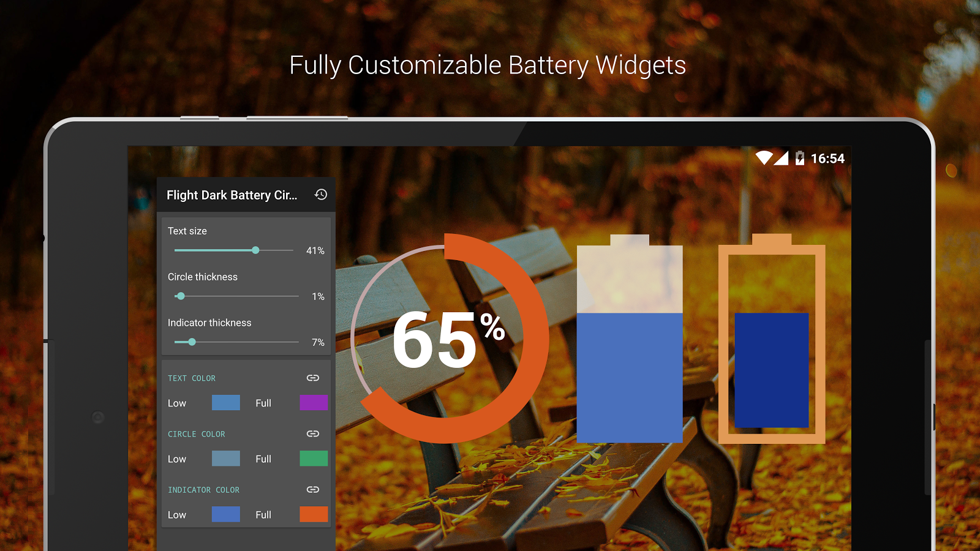The image size is (980, 551).
Task: Click the 16:54 clock in status bar
Action: 827,159
